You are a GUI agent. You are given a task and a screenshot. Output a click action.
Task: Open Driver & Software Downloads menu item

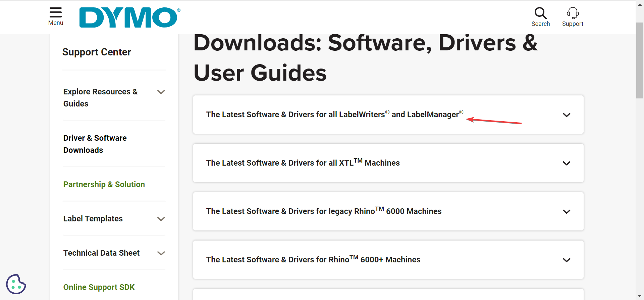[x=95, y=144]
